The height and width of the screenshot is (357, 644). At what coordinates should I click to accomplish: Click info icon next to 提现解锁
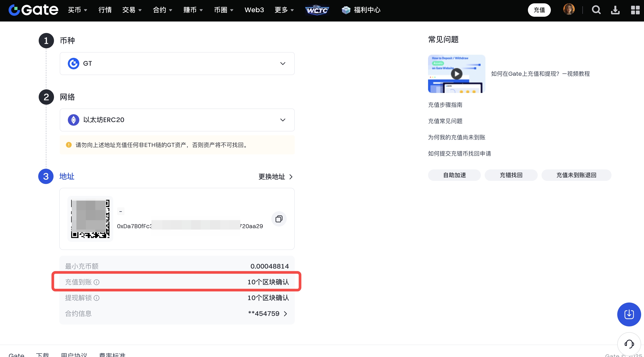pos(97,298)
